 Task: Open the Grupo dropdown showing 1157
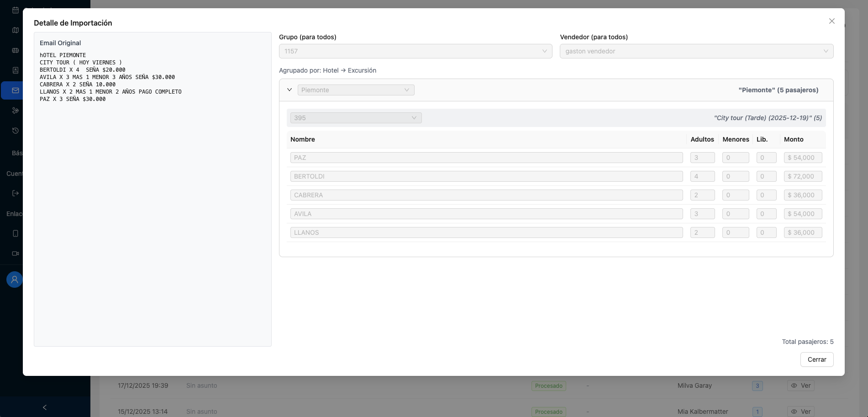(x=415, y=51)
